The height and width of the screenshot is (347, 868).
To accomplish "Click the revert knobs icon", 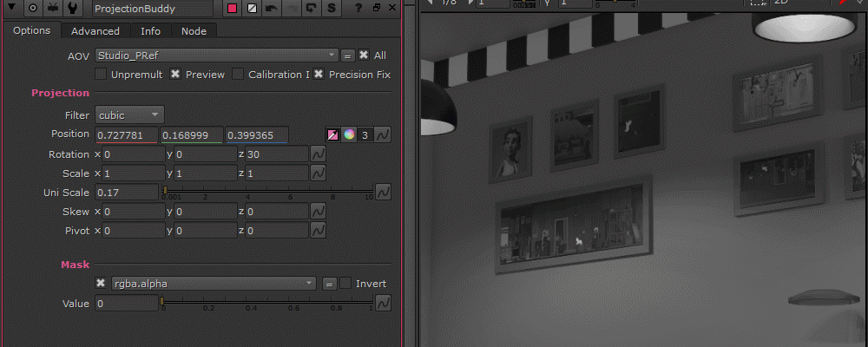I will coord(311,9).
